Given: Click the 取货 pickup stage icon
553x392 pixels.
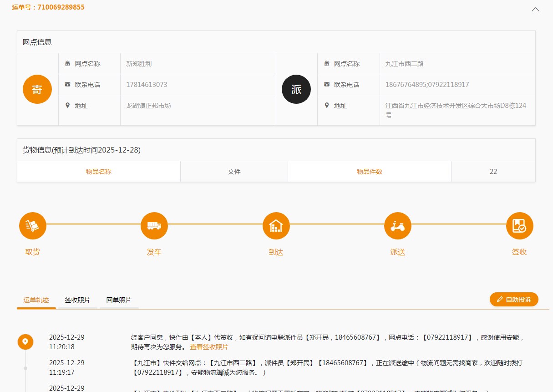Looking at the screenshot, I should tap(33, 226).
